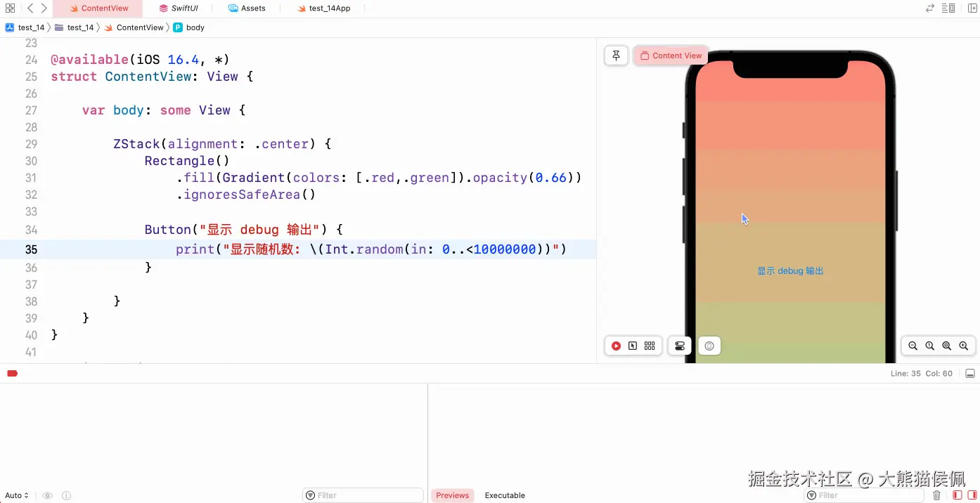Click the Line: 35 Col: 60 indicator
This screenshot has height=503, width=980.
coord(921,373)
